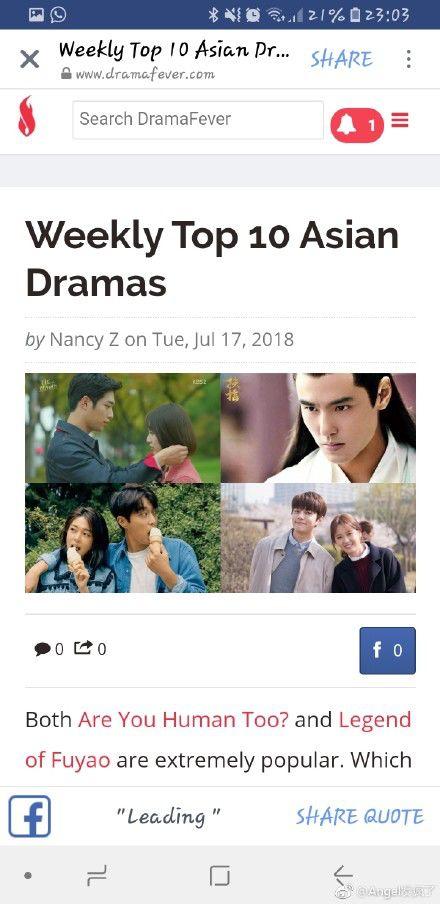Image resolution: width=440 pixels, height=904 pixels.
Task: Click the Search DramaFever input field
Action: click(198, 120)
